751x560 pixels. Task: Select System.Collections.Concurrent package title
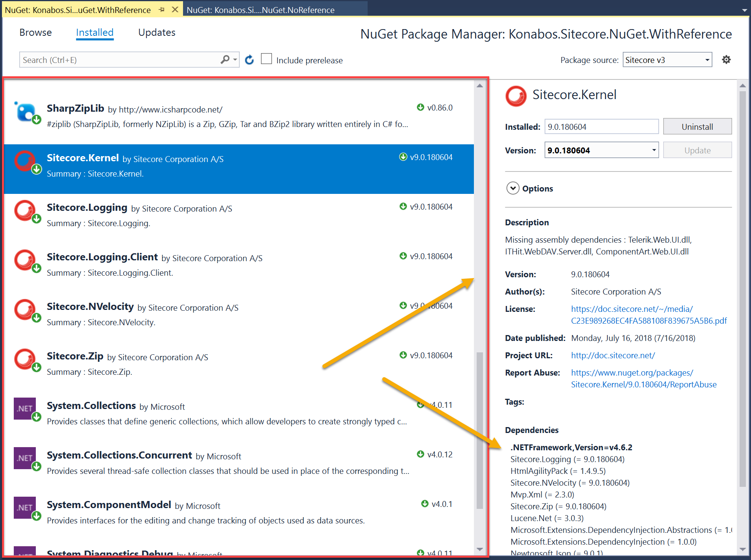119,455
